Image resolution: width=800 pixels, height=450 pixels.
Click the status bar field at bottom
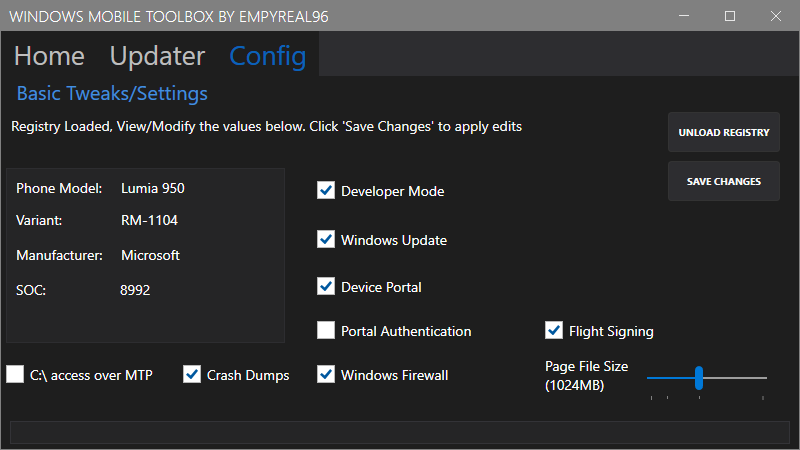399,433
